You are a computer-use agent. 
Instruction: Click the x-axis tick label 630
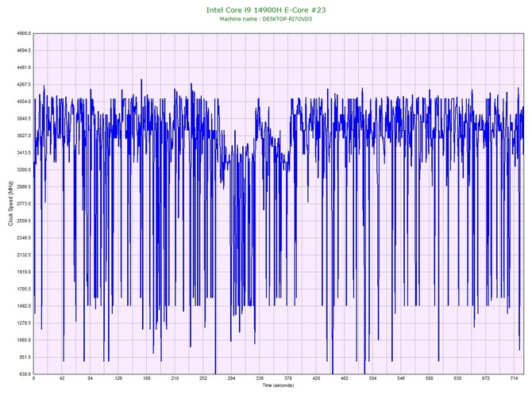click(457, 378)
